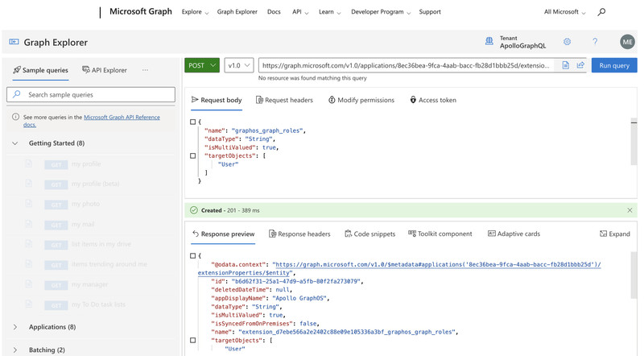Screen dimensions: 644x356
Task: Click doc icon beside my manager query
Action: (29, 284)
